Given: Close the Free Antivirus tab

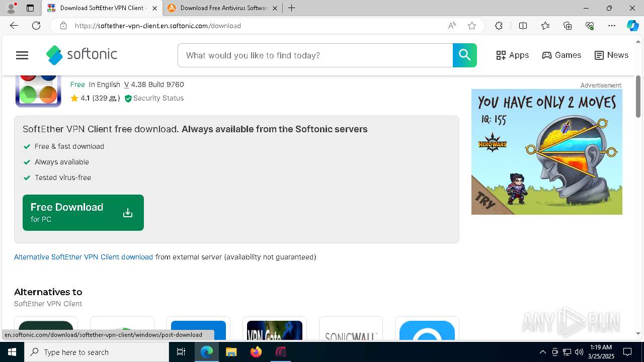Looking at the screenshot, I should click(275, 8).
